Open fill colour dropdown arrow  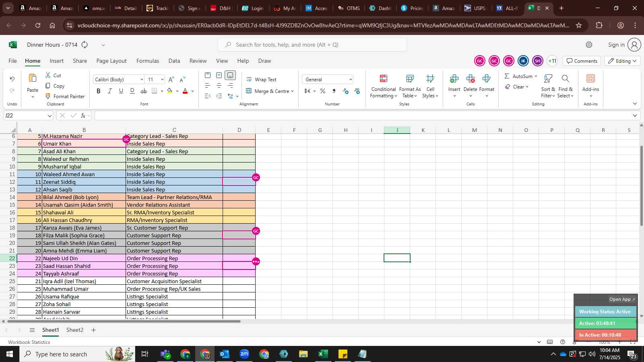point(177,91)
